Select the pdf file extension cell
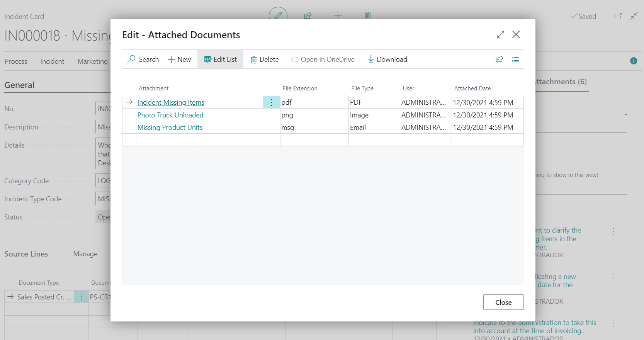This screenshot has width=644, height=340. click(x=314, y=102)
